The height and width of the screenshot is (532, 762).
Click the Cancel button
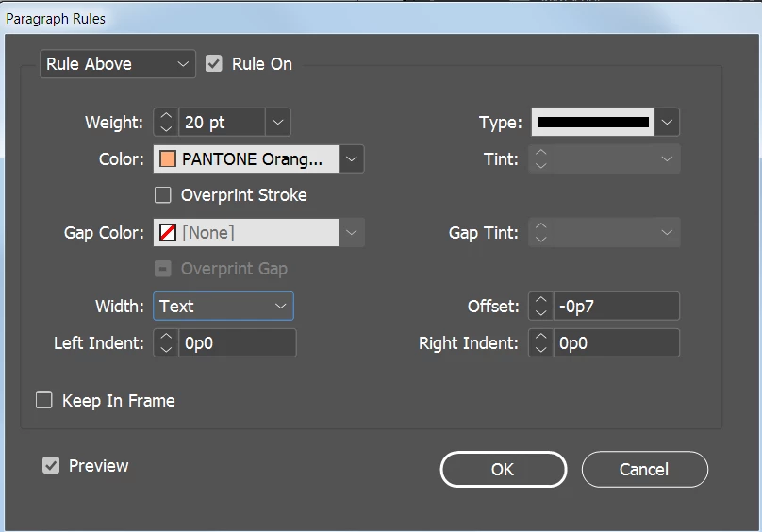coord(644,469)
